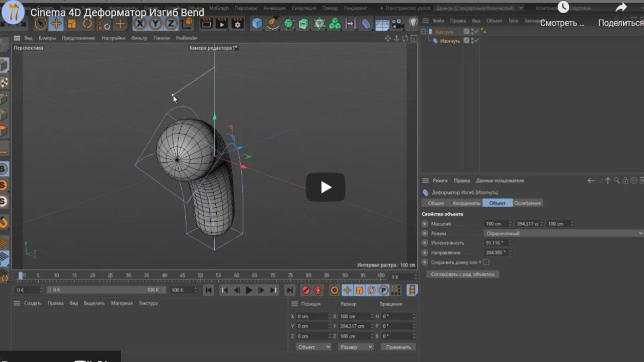Toggle Y axis lock
644x362 pixels.
(x=155, y=24)
